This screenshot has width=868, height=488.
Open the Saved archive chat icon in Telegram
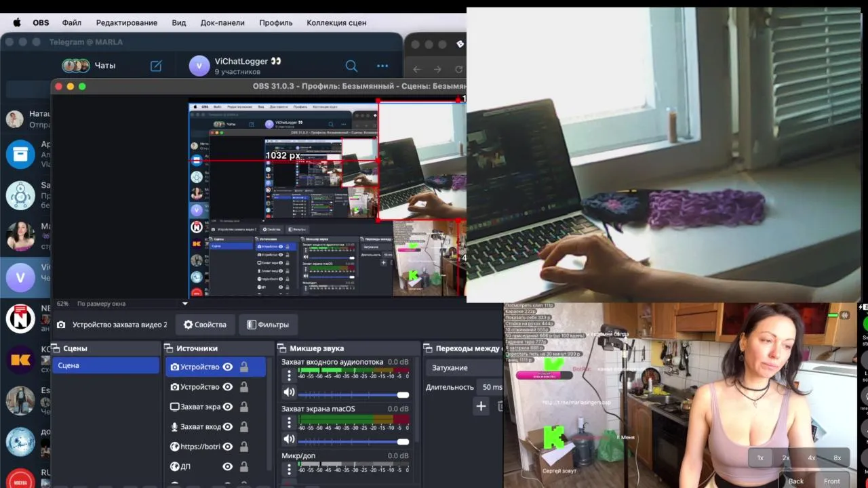point(20,154)
